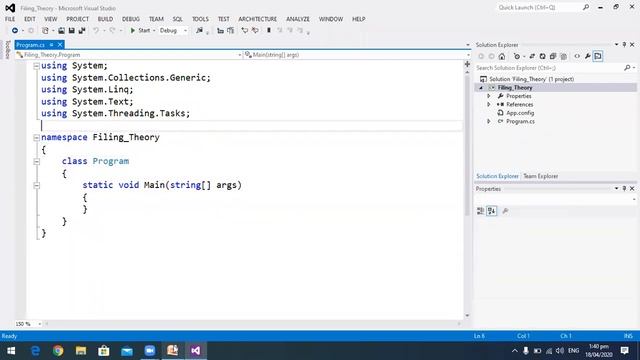Save Program.cs using the Save icon
Viewport: 640px width, 360px height.
(x=71, y=31)
